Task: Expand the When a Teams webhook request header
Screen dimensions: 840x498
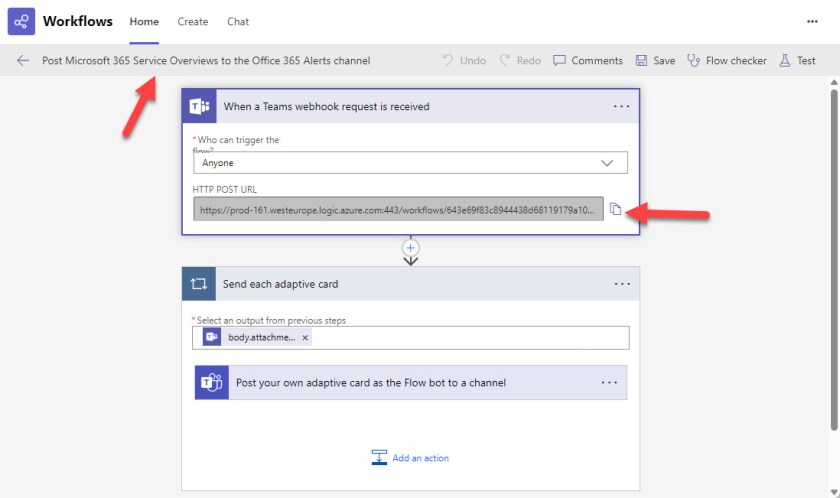Action: tap(410, 107)
